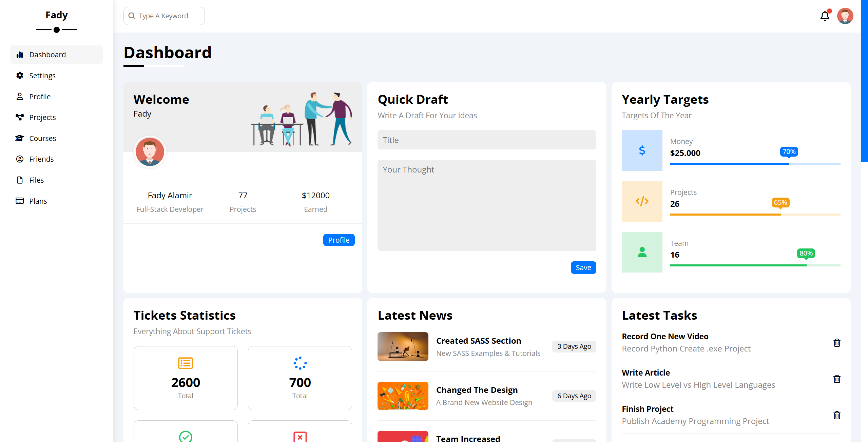Click the page vertical scrollbar
868x442 pixels.
point(864,81)
